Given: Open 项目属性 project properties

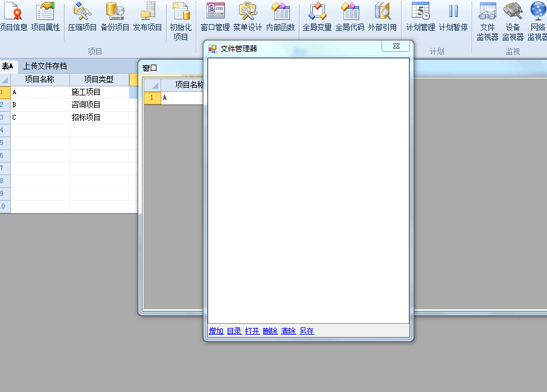Looking at the screenshot, I should pyautogui.click(x=45, y=16).
